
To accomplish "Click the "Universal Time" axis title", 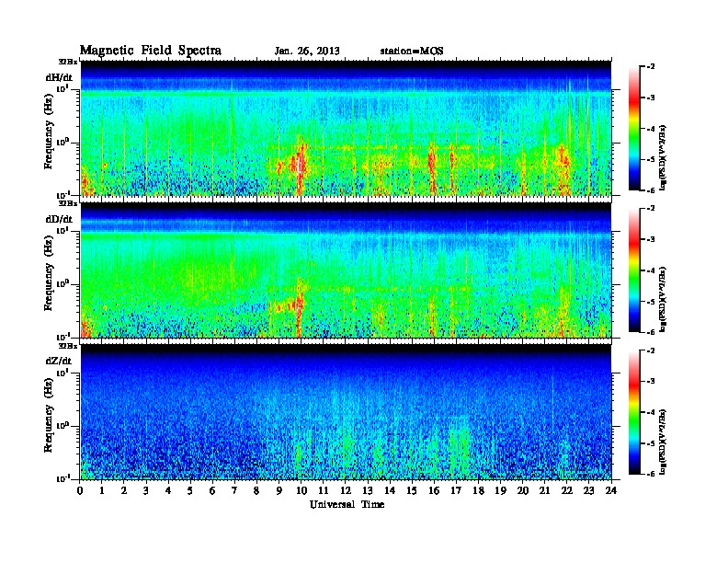I will click(347, 504).
